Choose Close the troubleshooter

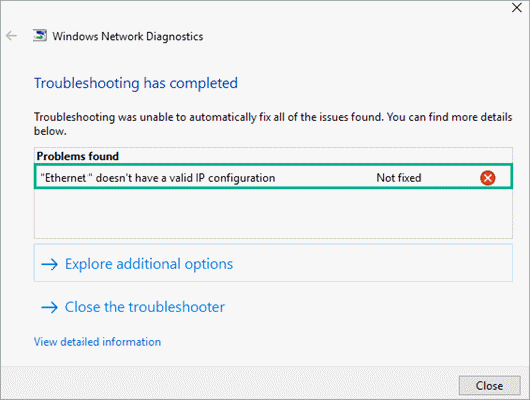click(x=133, y=307)
